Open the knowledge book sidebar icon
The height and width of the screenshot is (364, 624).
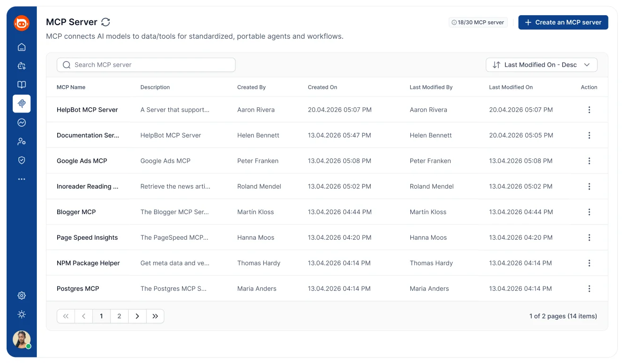click(22, 85)
